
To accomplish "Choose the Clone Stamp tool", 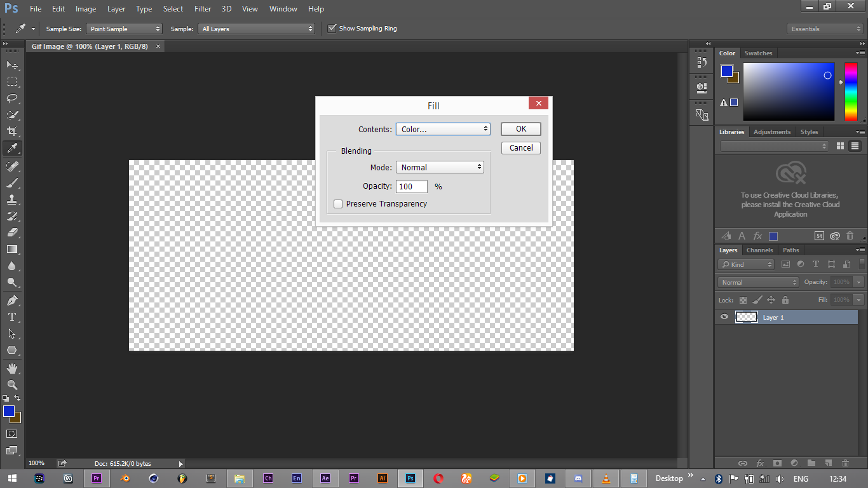I will coord(12,199).
